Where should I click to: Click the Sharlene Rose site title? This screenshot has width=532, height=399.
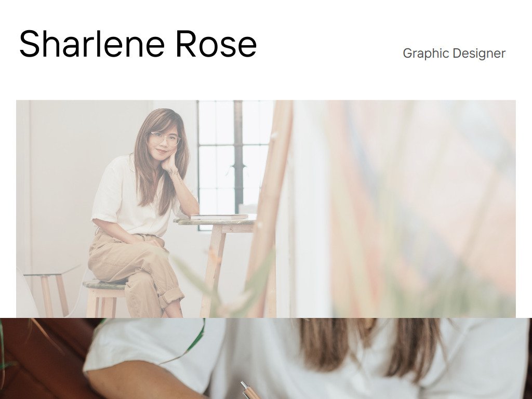[x=138, y=44]
